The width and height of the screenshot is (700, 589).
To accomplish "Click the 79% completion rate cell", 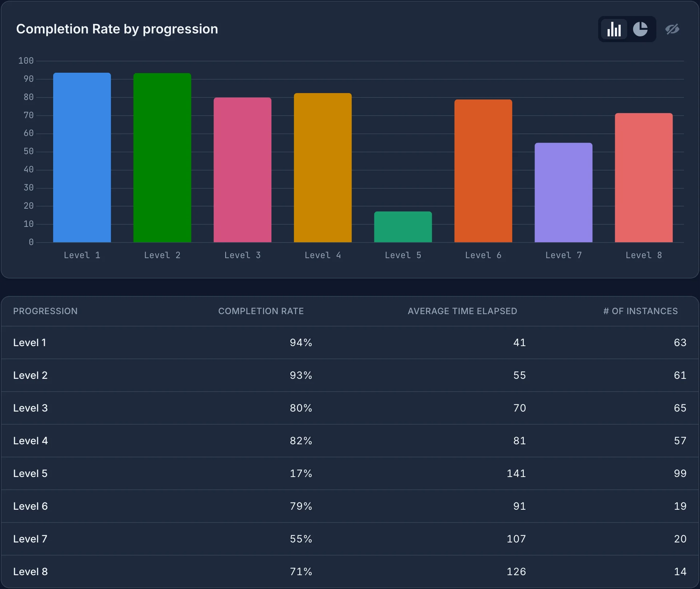I will [x=301, y=506].
